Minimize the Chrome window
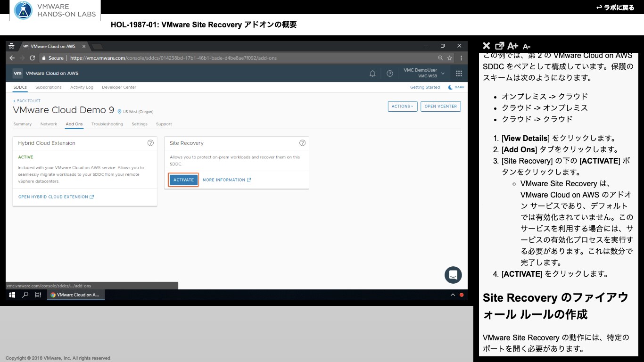The image size is (644, 362). point(426,46)
